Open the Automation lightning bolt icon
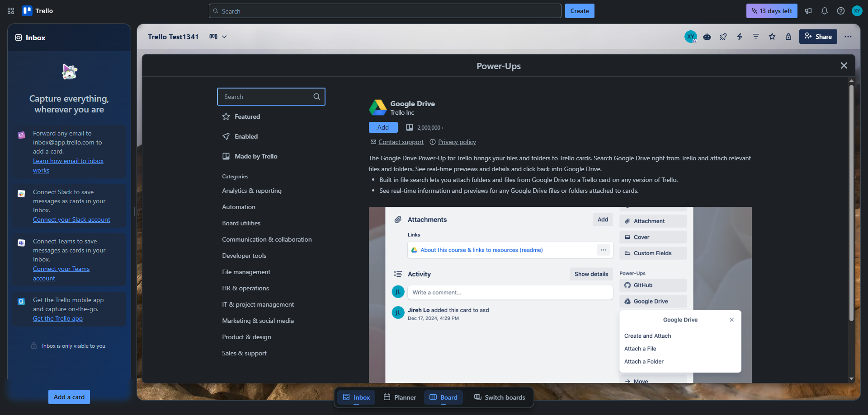868x415 pixels. (x=740, y=37)
